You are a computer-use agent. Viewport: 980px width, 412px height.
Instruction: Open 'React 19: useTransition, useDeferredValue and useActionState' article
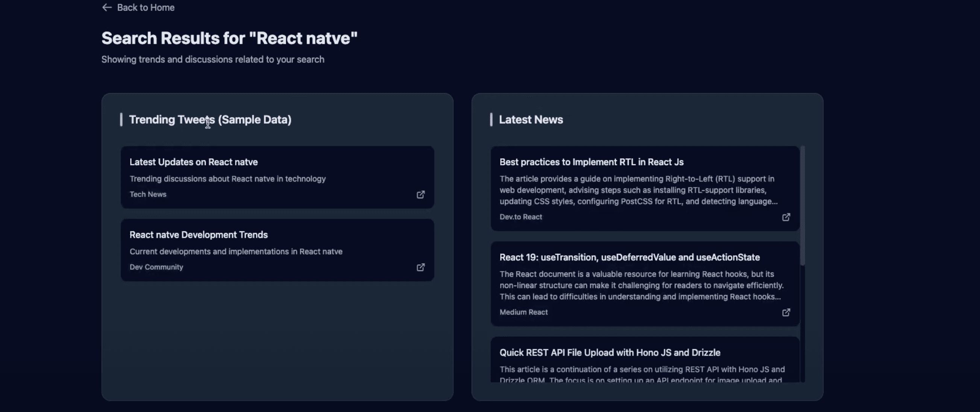[x=630, y=257]
